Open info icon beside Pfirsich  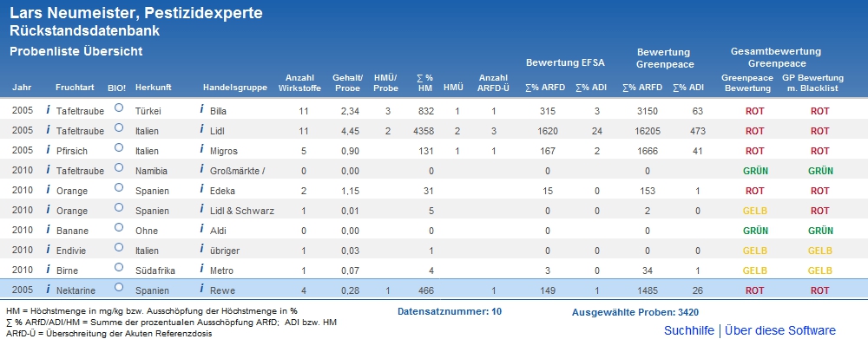(x=48, y=150)
